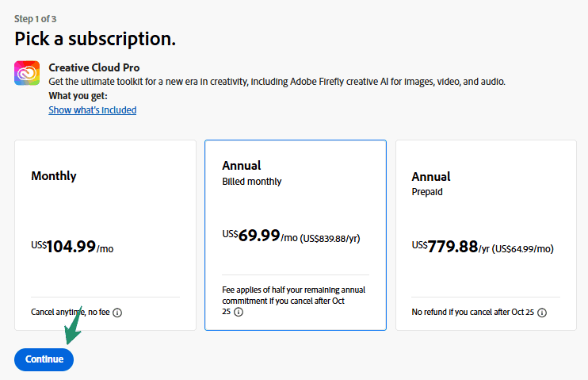Pick the Annual, Prepaid plan title
The image size is (588, 380).
431,176
